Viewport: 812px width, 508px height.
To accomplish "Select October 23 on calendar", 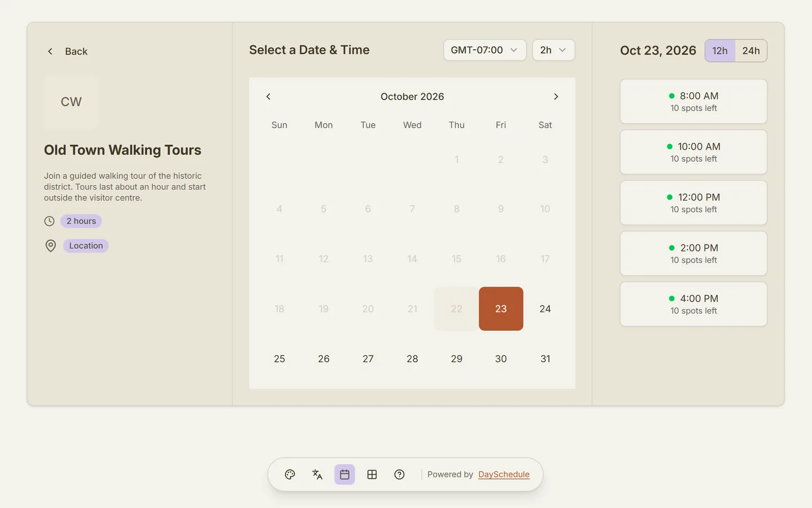I will [x=501, y=309].
